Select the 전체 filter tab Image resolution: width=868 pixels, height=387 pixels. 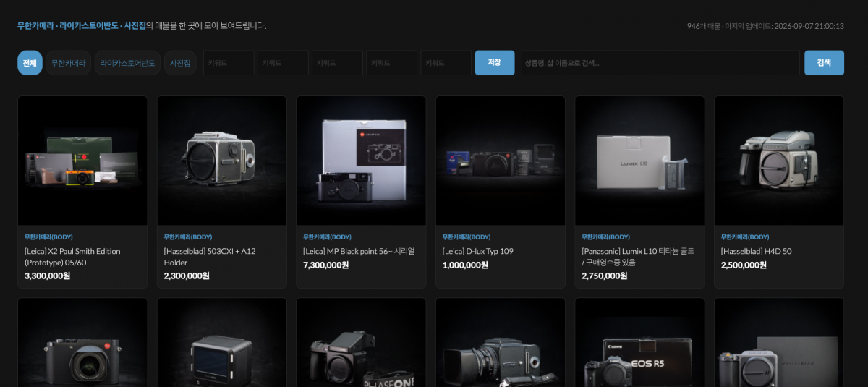30,63
